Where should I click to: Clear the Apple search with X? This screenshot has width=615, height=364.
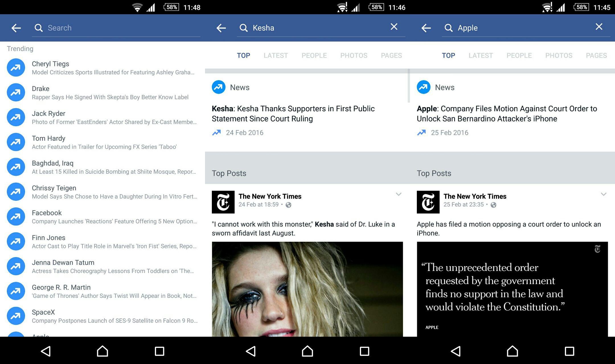click(x=599, y=27)
